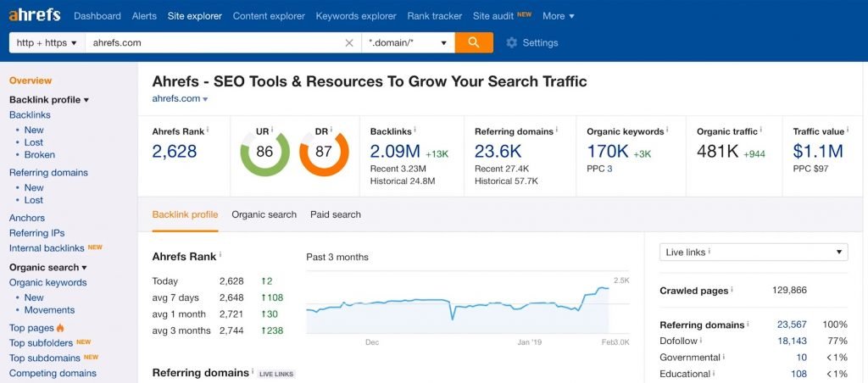Image resolution: width=868 pixels, height=383 pixels.
Task: Click the 170K organic keywords value
Action: [x=607, y=151]
